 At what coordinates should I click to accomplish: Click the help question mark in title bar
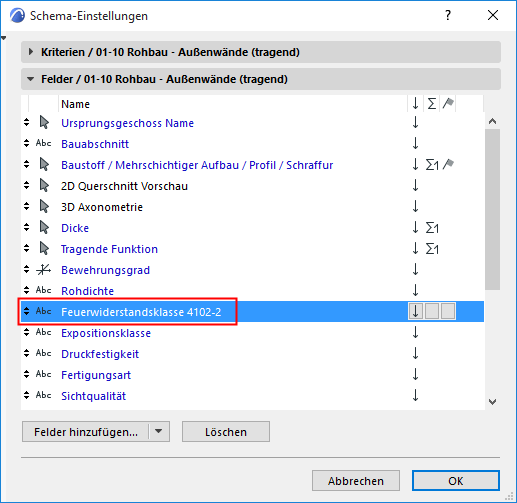448,15
